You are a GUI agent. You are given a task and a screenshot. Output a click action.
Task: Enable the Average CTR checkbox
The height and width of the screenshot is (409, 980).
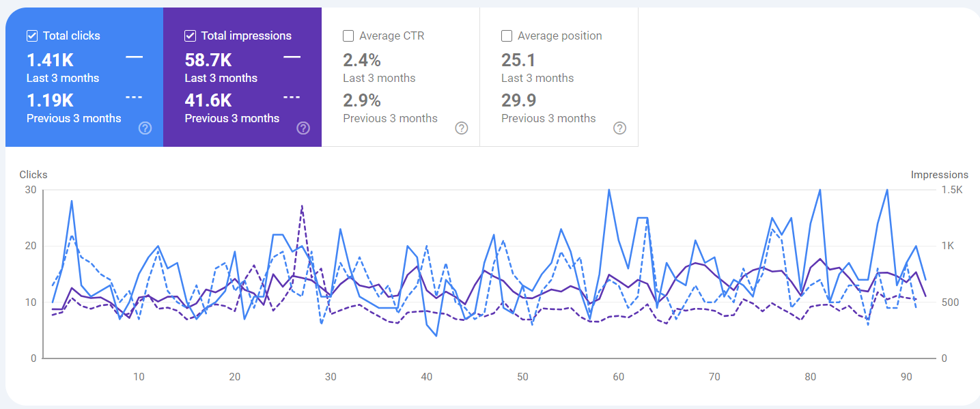click(x=348, y=36)
